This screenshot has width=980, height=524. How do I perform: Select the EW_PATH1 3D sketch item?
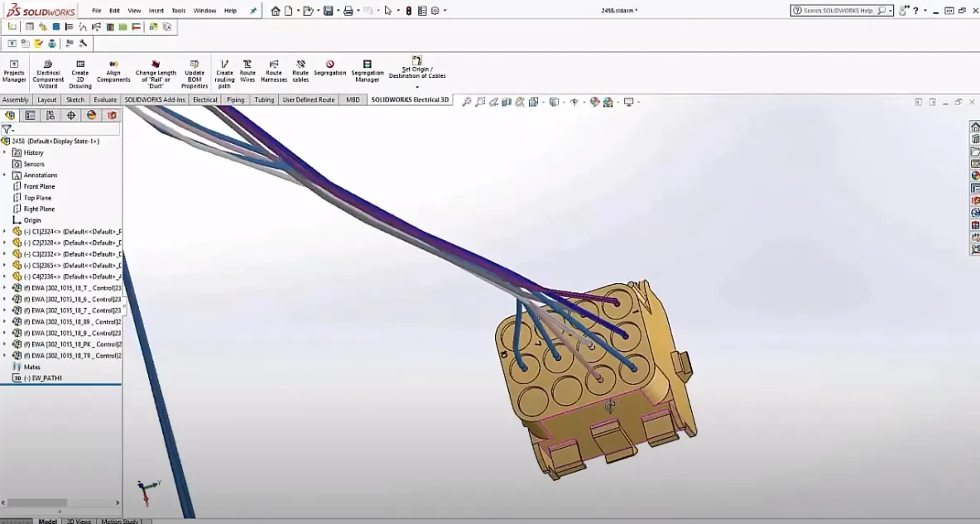(37, 378)
